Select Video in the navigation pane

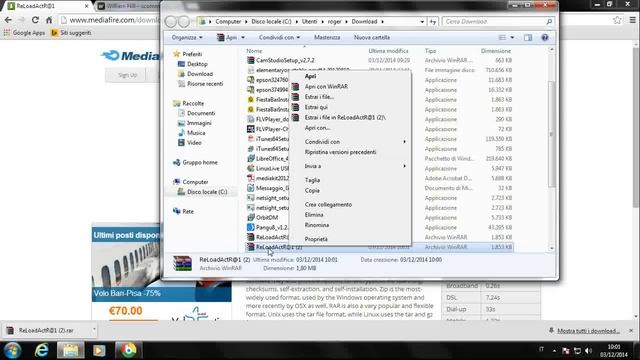pyautogui.click(x=194, y=142)
